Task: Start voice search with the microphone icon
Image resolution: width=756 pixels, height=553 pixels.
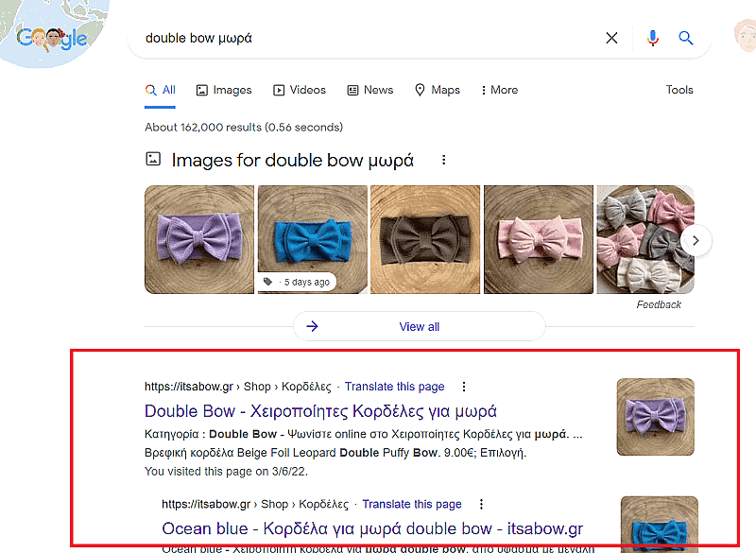Action: 653,38
